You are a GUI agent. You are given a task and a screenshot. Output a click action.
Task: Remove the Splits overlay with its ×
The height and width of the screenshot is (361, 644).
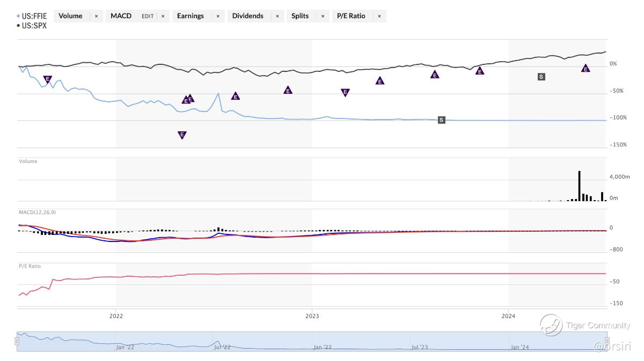(323, 16)
